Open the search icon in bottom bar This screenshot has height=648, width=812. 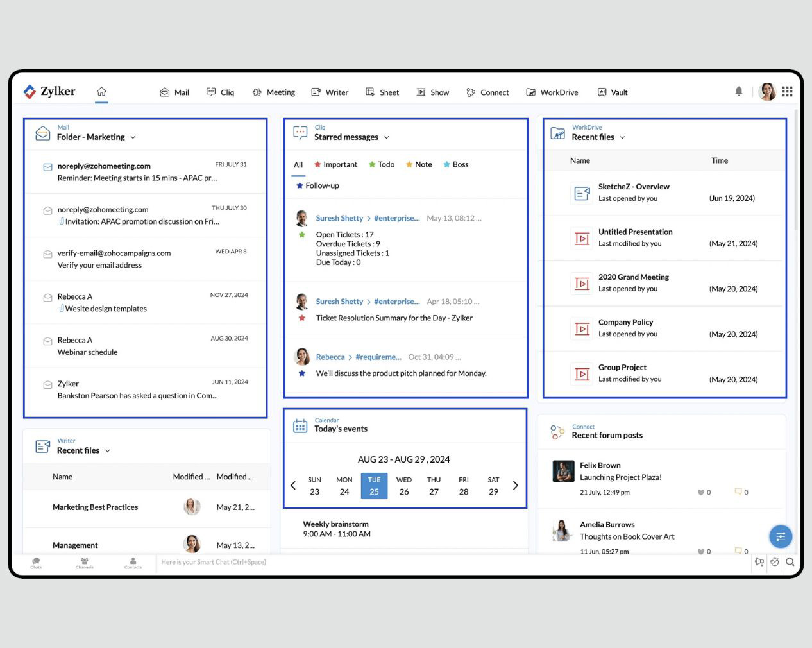[790, 562]
